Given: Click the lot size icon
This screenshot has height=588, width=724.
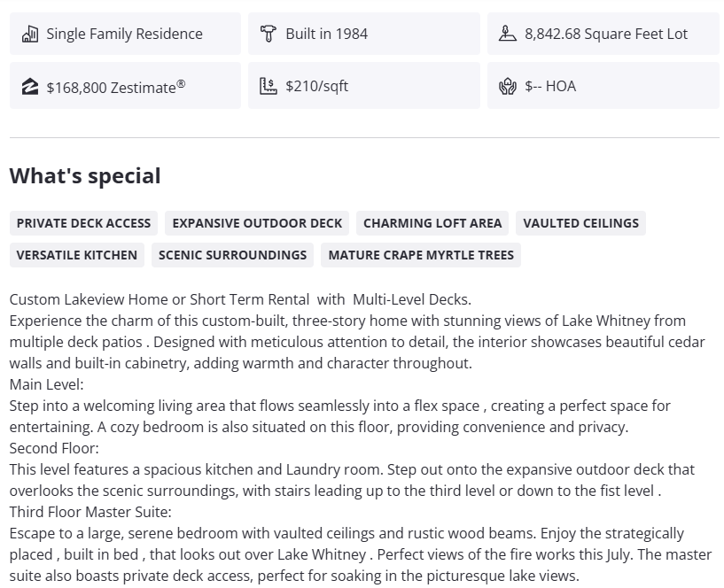Looking at the screenshot, I should [507, 34].
